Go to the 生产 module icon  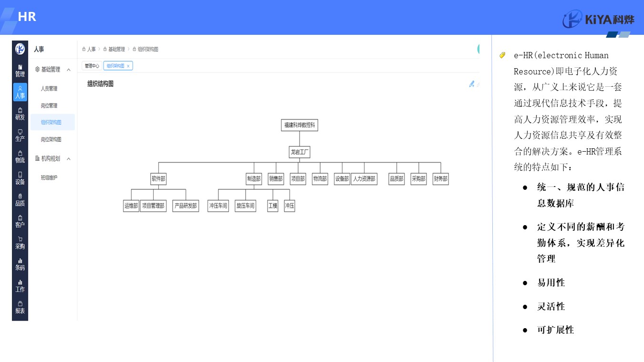[20, 135]
